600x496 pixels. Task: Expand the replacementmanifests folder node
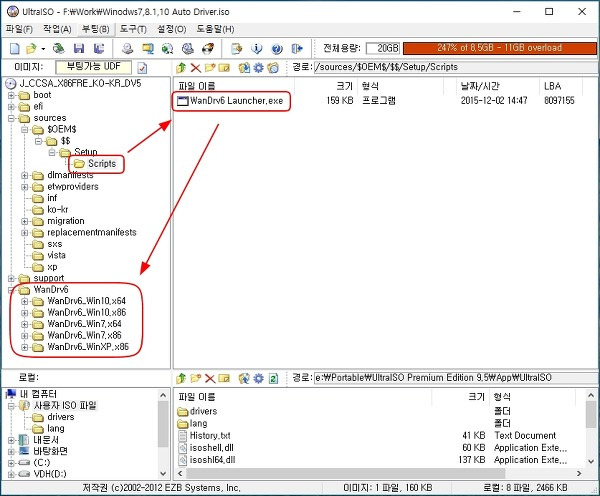click(24, 233)
